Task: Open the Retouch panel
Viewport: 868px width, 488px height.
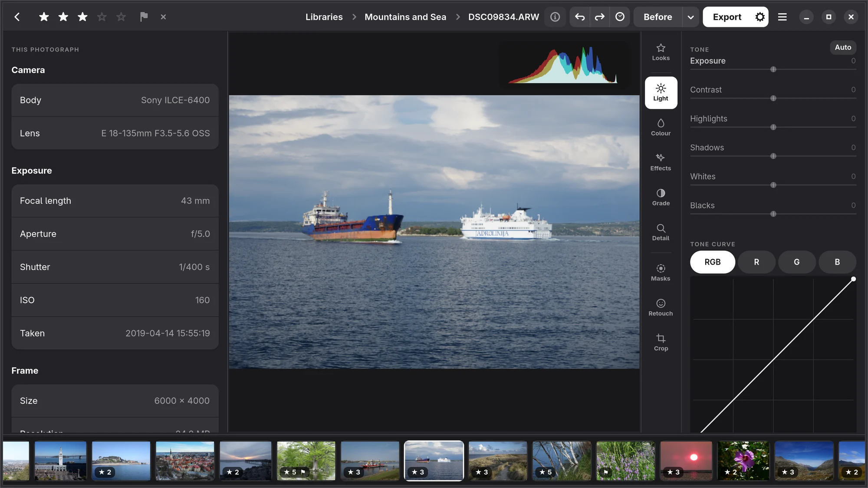Action: [x=661, y=308]
